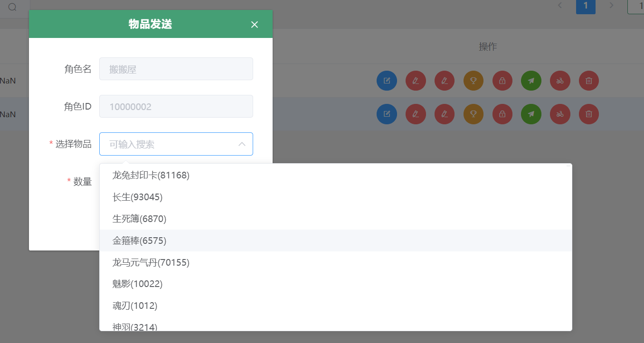Close the 物品发送 dialog
Image resolution: width=644 pixels, height=343 pixels.
tap(255, 25)
